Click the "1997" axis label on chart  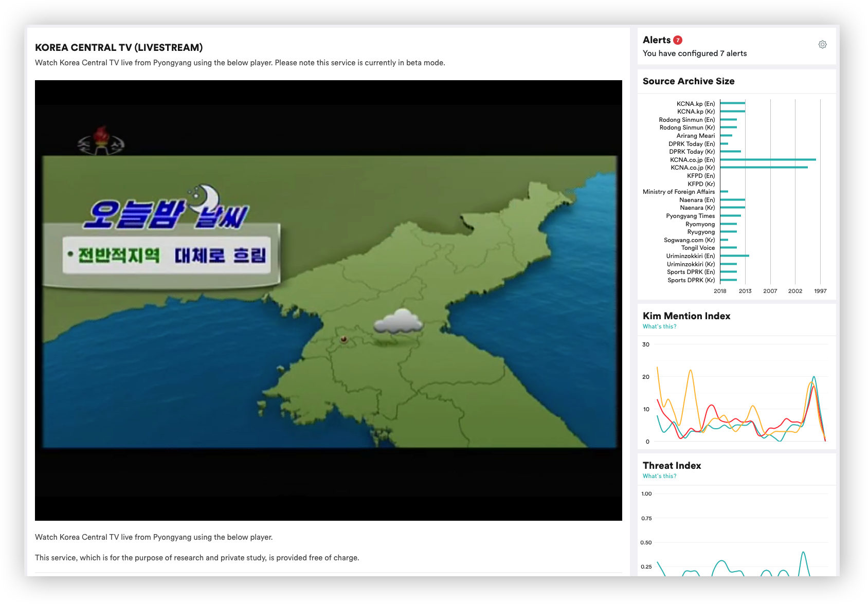[820, 291]
